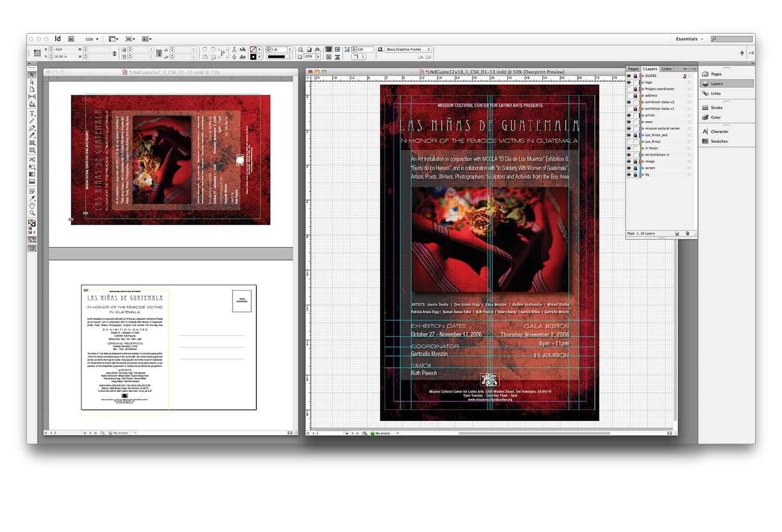The width and height of the screenshot is (782, 532).
Task: Open the Basic Graphics Frame style dropdown
Action: 408,50
